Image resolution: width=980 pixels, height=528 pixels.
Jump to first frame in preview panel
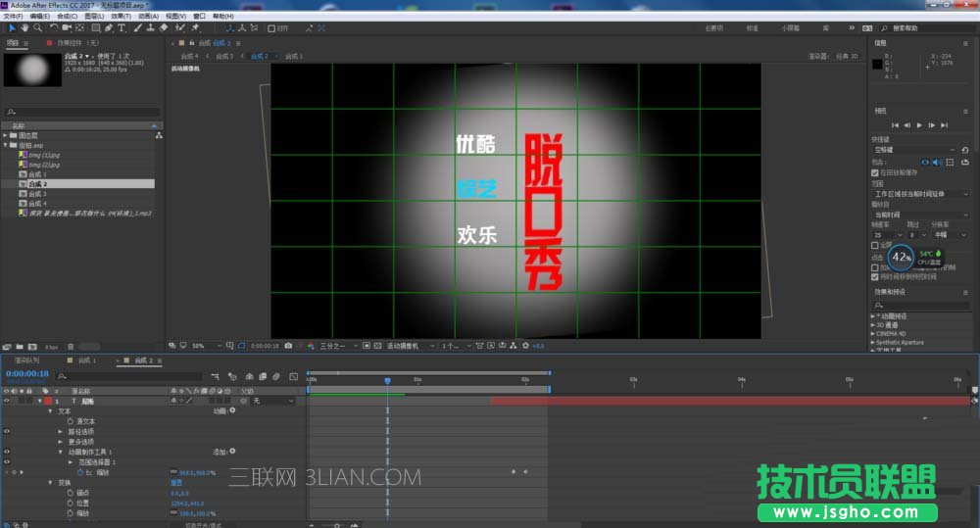895,125
